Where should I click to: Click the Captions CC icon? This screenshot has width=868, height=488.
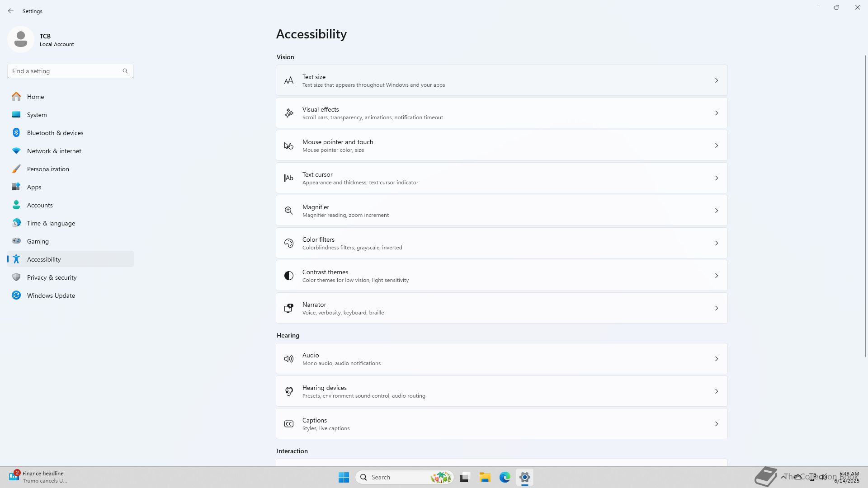pos(288,424)
